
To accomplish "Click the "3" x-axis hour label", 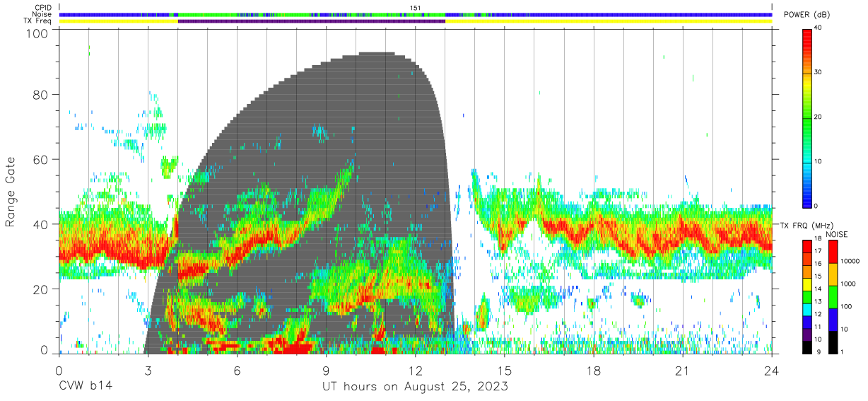I will tap(148, 371).
